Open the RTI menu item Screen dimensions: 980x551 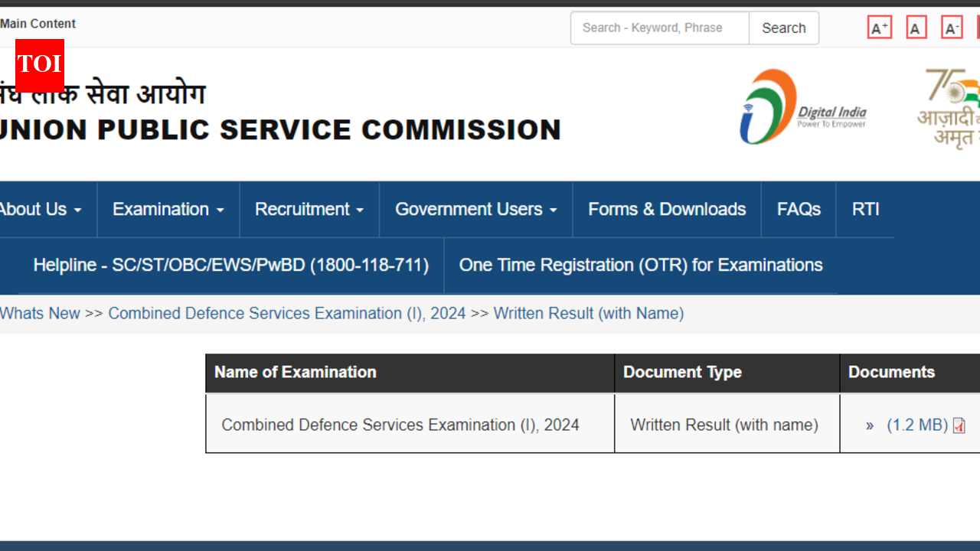865,209
